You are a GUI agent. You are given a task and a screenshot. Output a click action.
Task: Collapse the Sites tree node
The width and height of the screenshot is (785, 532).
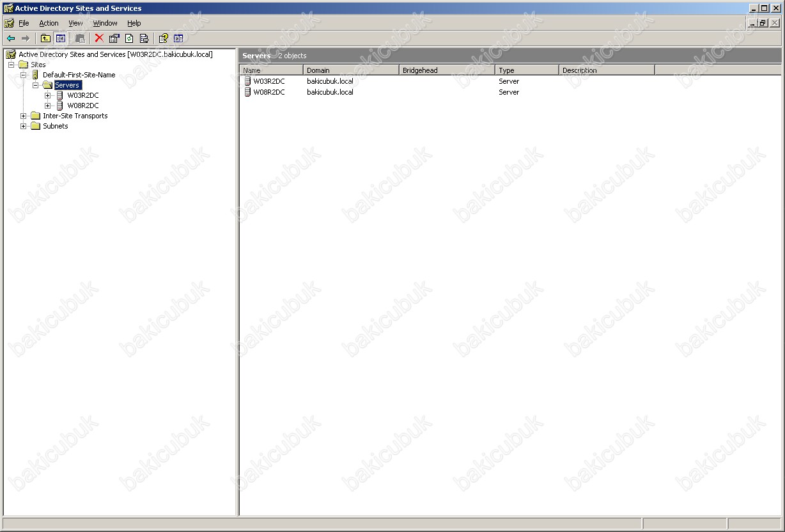pos(11,65)
